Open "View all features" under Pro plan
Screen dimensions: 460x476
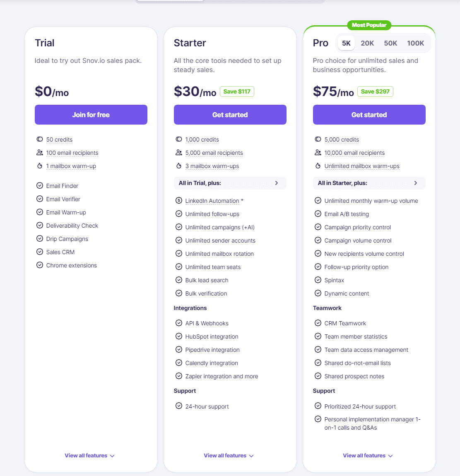coord(368,455)
